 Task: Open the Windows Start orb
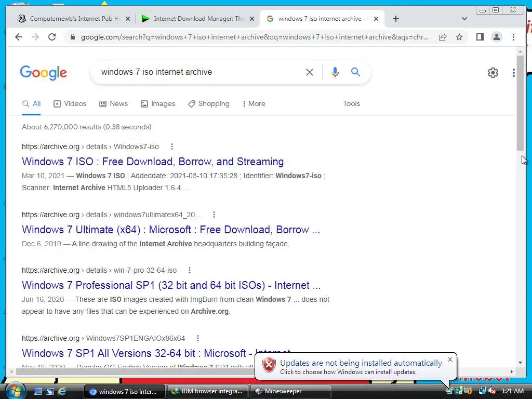tap(15, 391)
